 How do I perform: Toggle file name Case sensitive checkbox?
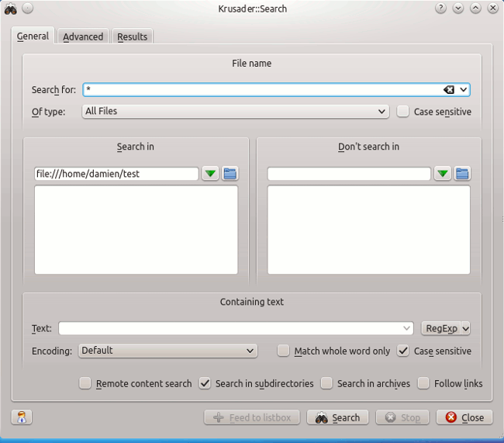click(x=402, y=112)
